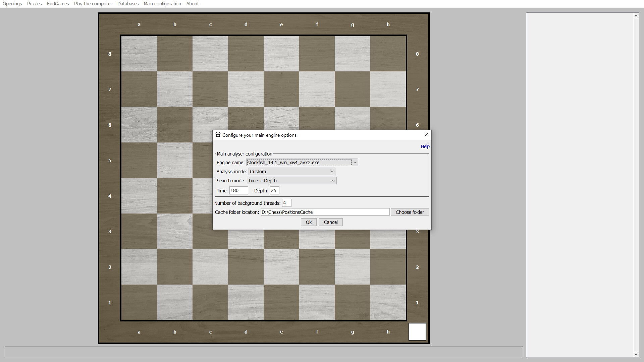Image resolution: width=644 pixels, height=362 pixels.
Task: Cancel the engine configuration dialog
Action: click(330, 222)
